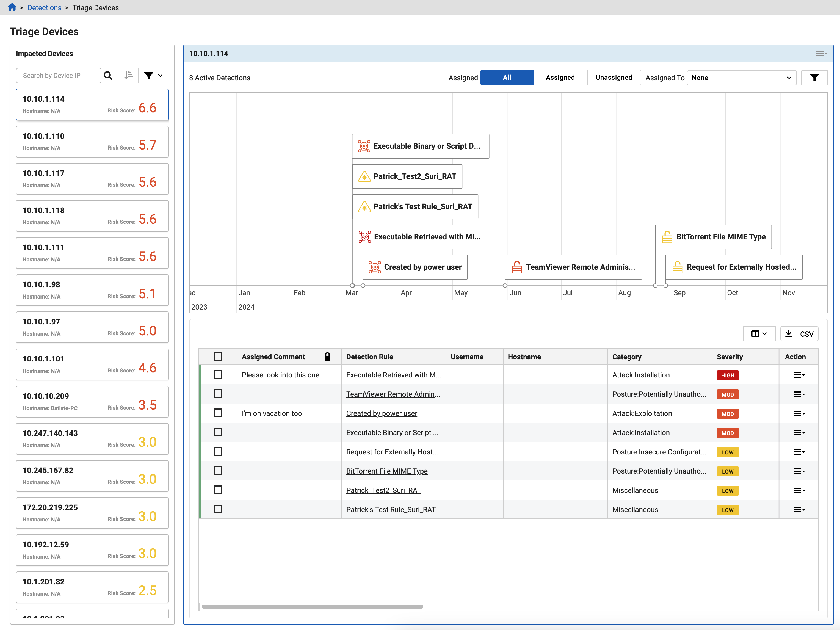
Task: Open the filter icon next to Assigned To
Action: [x=814, y=78]
